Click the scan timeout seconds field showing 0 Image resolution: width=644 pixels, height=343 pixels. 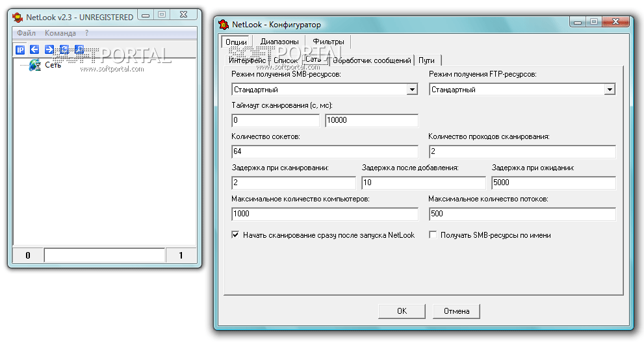point(276,120)
